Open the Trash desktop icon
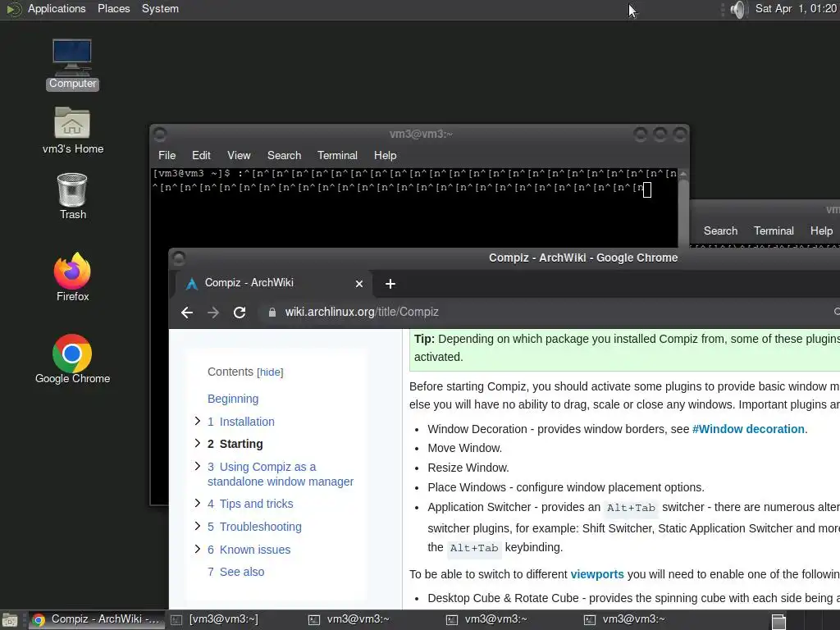 (x=72, y=196)
